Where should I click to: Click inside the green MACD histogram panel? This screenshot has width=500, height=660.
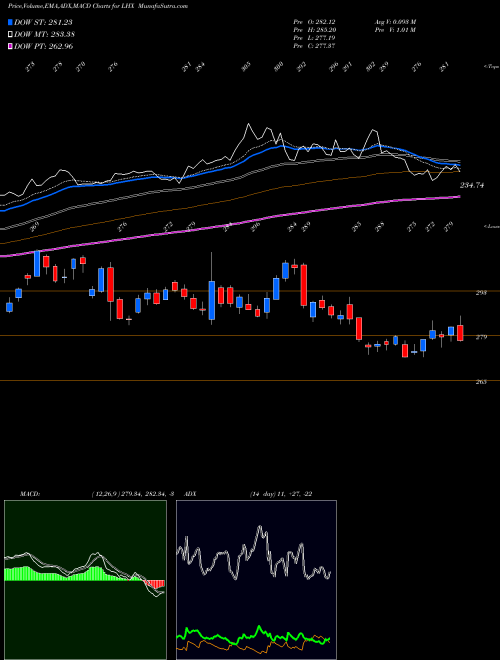[85, 580]
